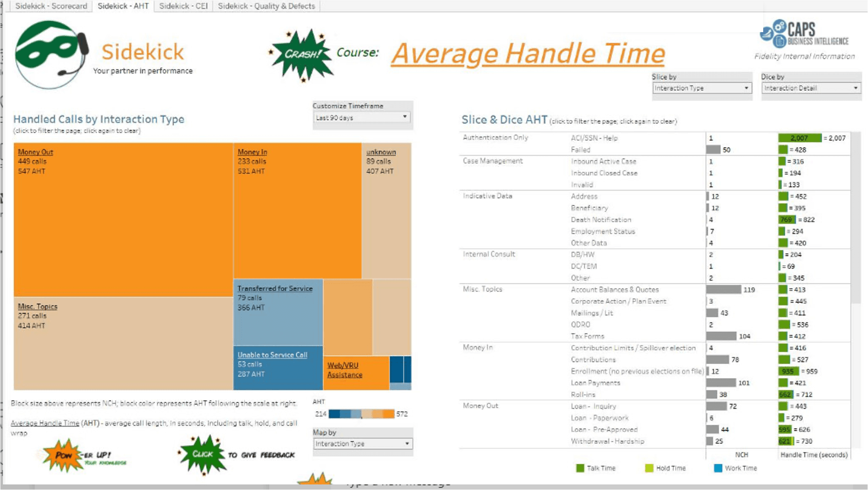Expand the Dice by Interaction Detail dropdown

click(x=811, y=88)
